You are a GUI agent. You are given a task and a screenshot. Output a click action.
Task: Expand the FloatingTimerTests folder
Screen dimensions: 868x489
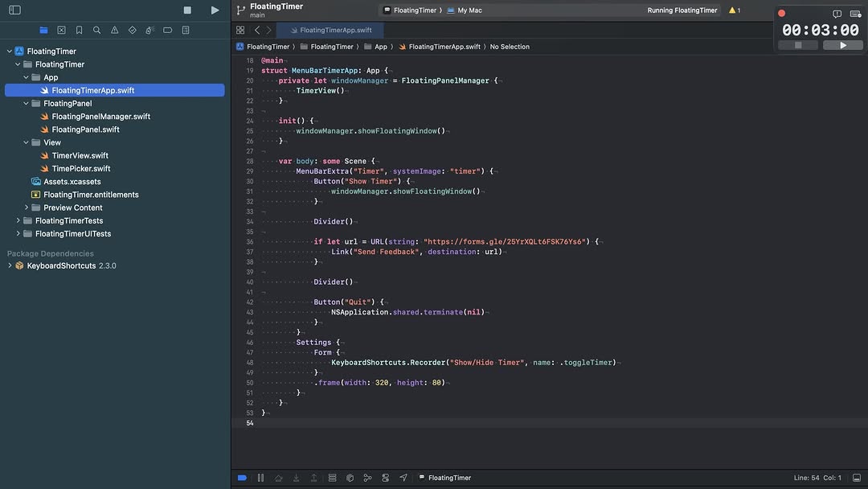18,220
